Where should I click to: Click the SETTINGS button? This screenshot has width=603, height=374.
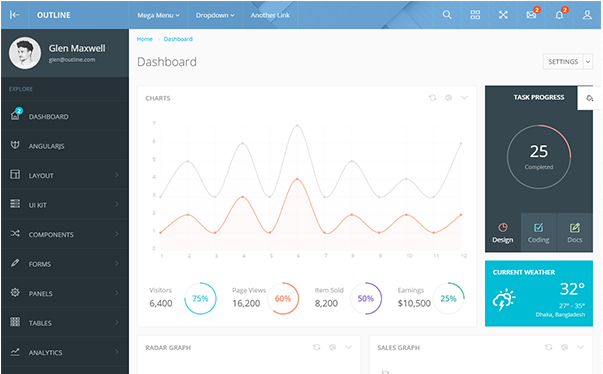click(563, 62)
